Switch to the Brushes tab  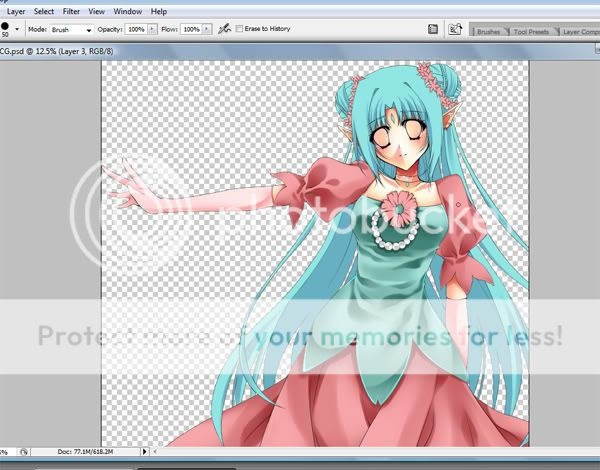488,32
